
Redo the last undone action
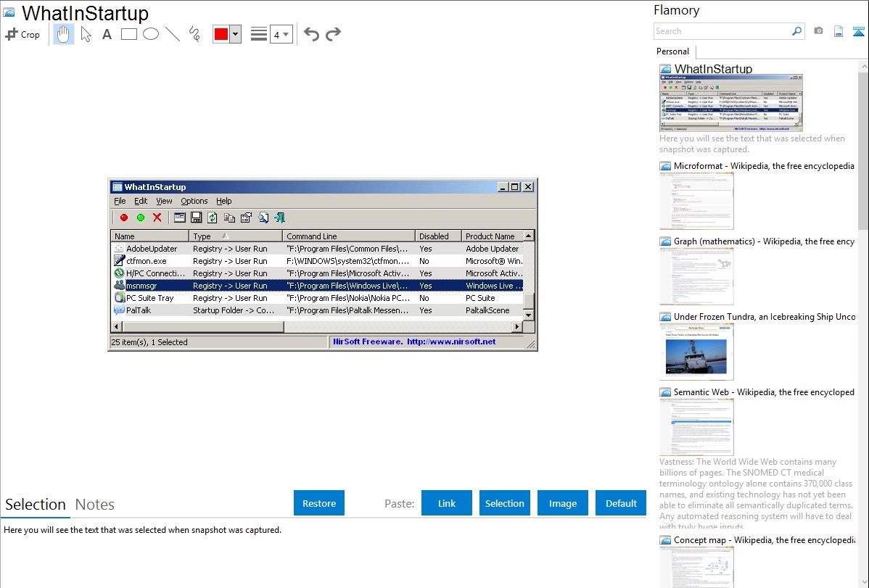pyautogui.click(x=333, y=34)
